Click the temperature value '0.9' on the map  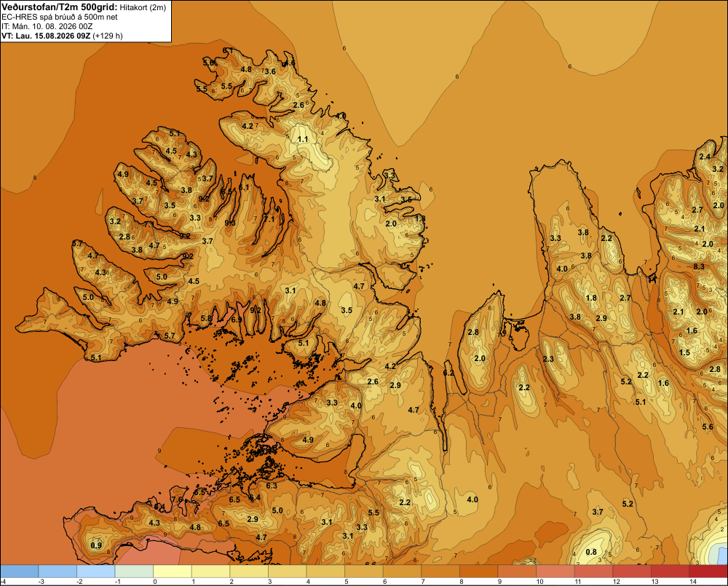click(96, 545)
